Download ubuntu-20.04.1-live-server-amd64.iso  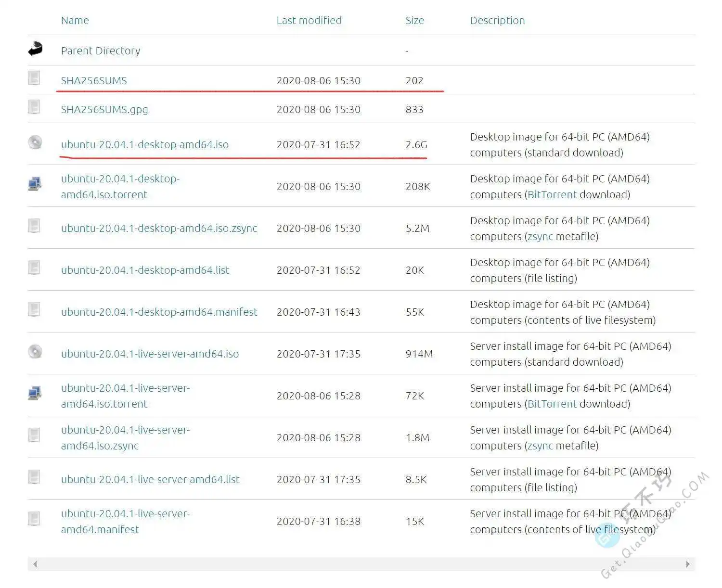pos(150,354)
